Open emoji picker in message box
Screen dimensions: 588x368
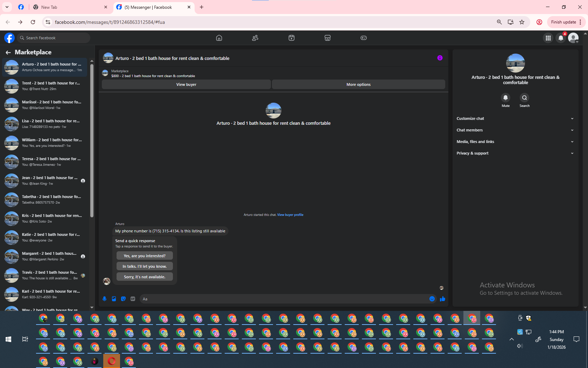[x=432, y=299]
